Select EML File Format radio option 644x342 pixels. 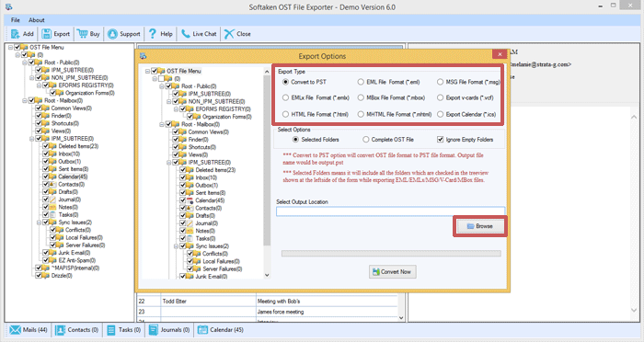(361, 82)
